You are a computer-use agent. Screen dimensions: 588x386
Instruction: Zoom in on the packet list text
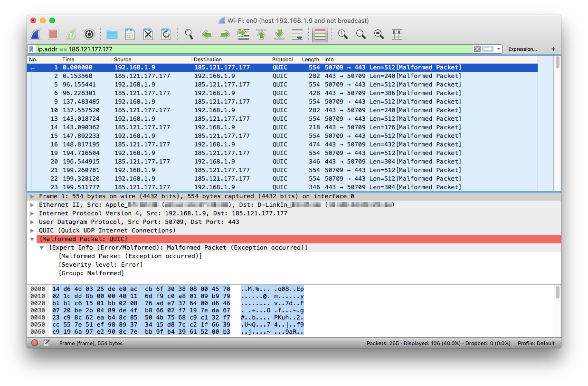[x=342, y=34]
